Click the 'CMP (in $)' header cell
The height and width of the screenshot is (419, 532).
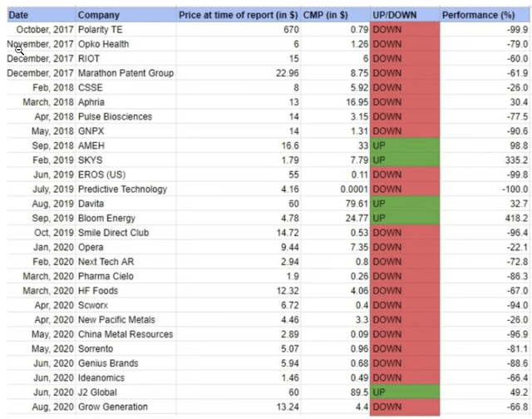[x=335, y=15]
